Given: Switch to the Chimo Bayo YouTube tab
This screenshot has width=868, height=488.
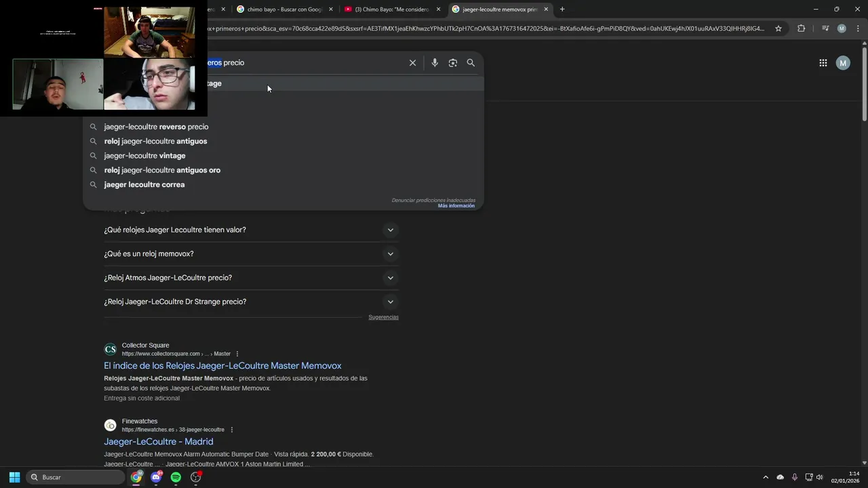Looking at the screenshot, I should click(x=392, y=9).
